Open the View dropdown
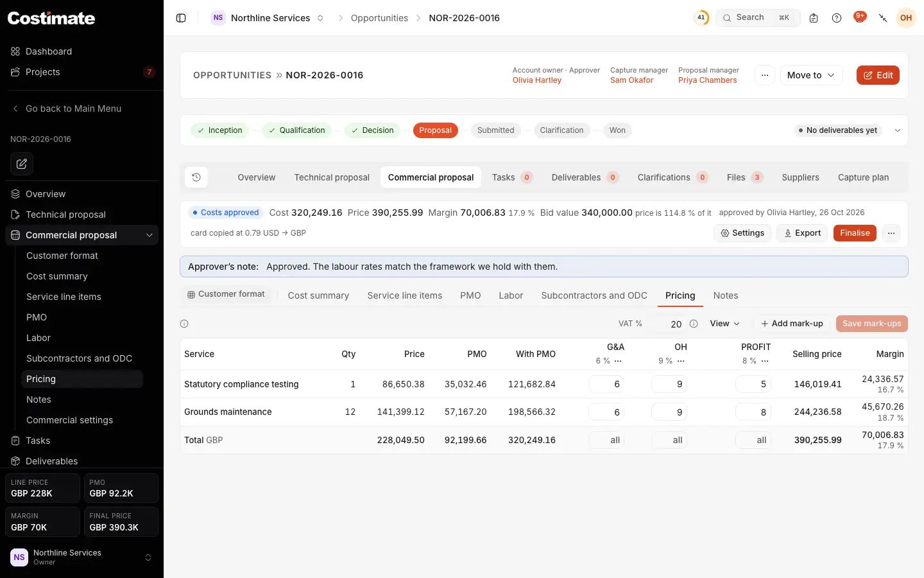 pyautogui.click(x=724, y=324)
